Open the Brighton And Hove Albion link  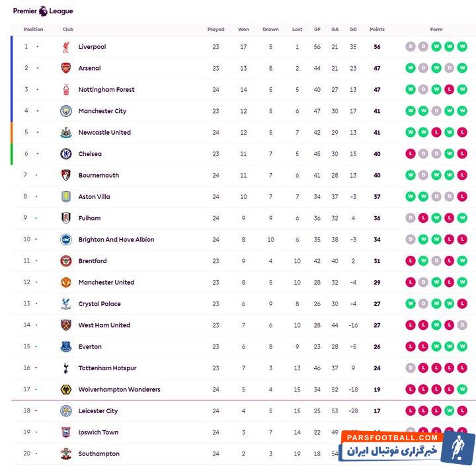tap(116, 239)
